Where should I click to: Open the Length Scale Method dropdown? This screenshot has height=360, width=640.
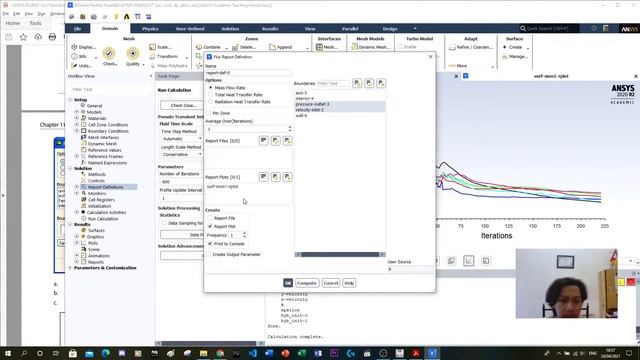pos(182,154)
